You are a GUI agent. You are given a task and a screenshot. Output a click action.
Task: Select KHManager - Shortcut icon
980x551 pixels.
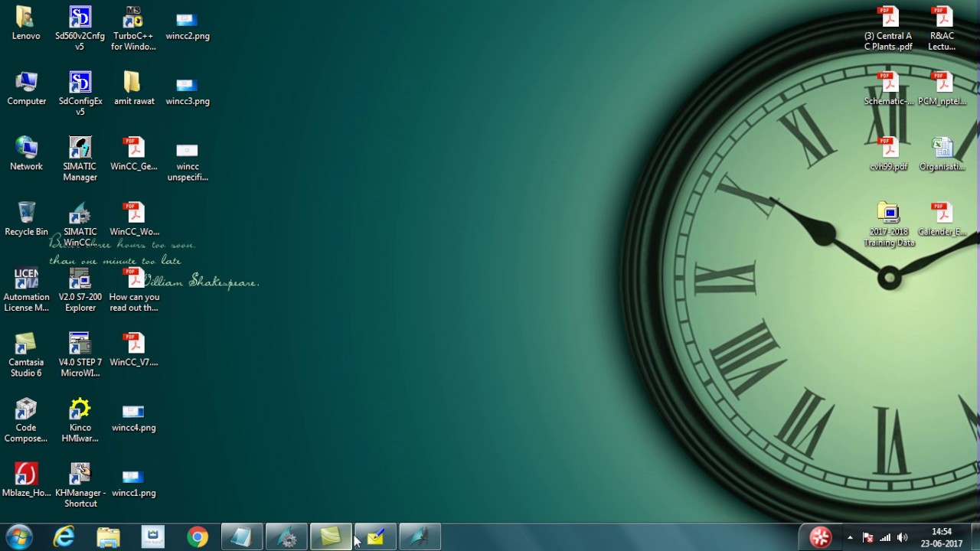(80, 486)
